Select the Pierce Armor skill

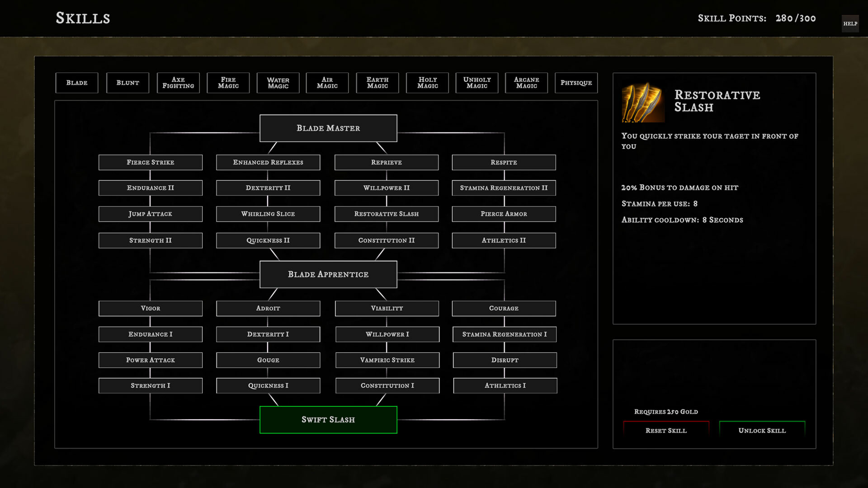pos(504,214)
